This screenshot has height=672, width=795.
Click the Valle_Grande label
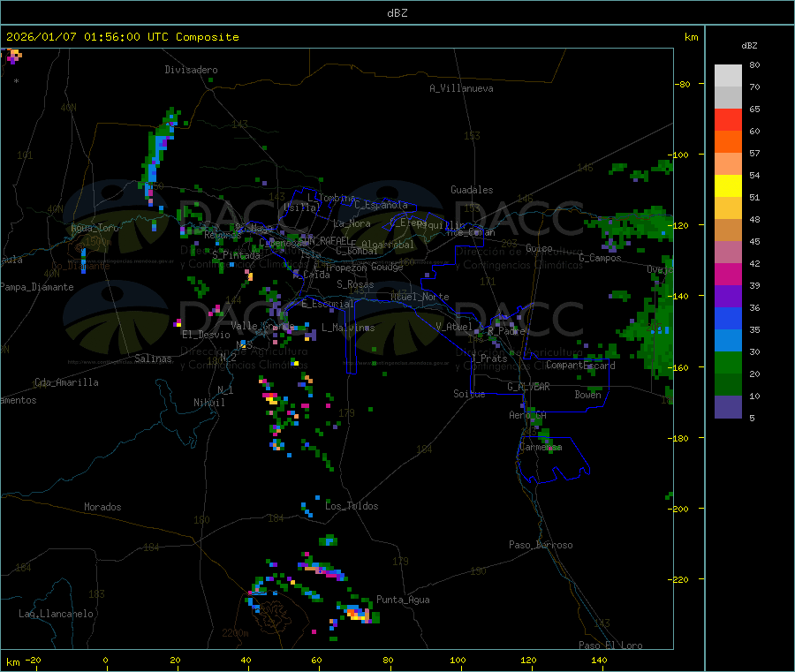pyautogui.click(x=262, y=325)
